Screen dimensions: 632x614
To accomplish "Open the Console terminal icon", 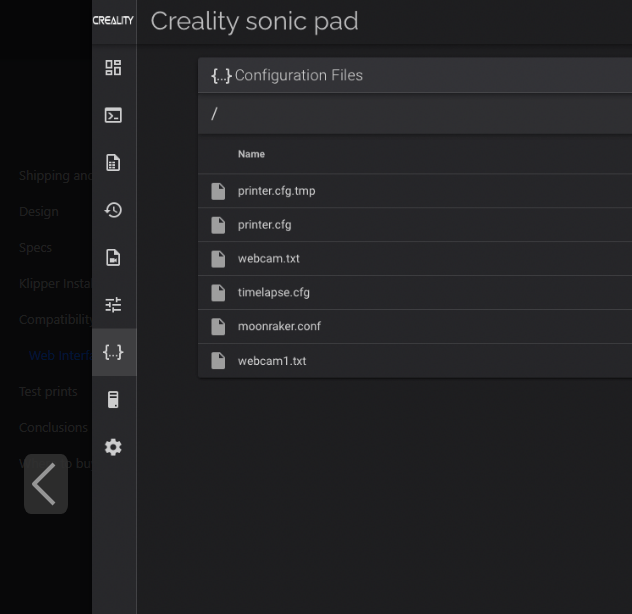I will [113, 115].
